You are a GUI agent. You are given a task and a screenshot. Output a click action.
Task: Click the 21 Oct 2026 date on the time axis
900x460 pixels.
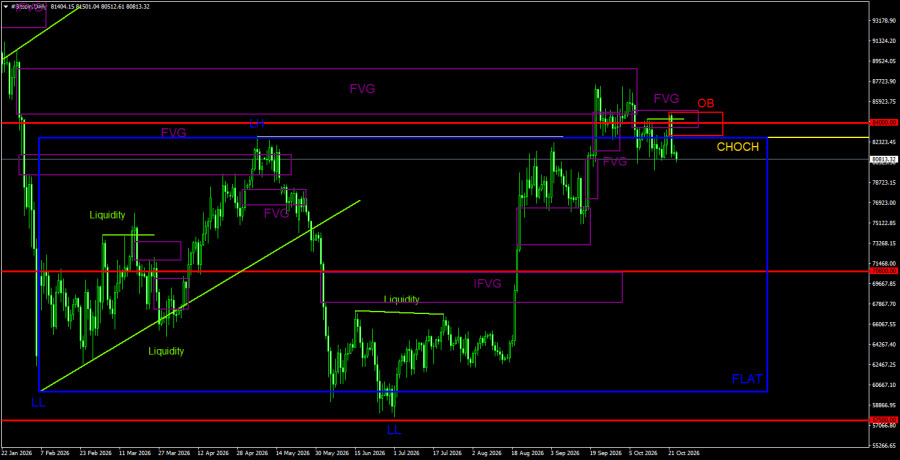tap(684, 452)
